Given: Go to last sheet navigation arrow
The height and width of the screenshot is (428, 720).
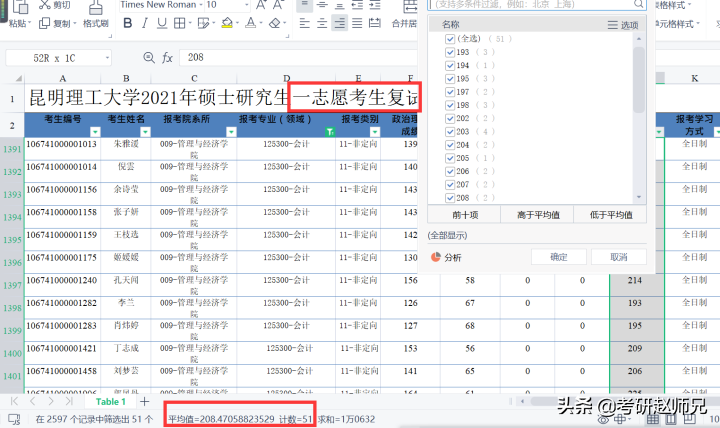Looking at the screenshot, I should (69, 402).
